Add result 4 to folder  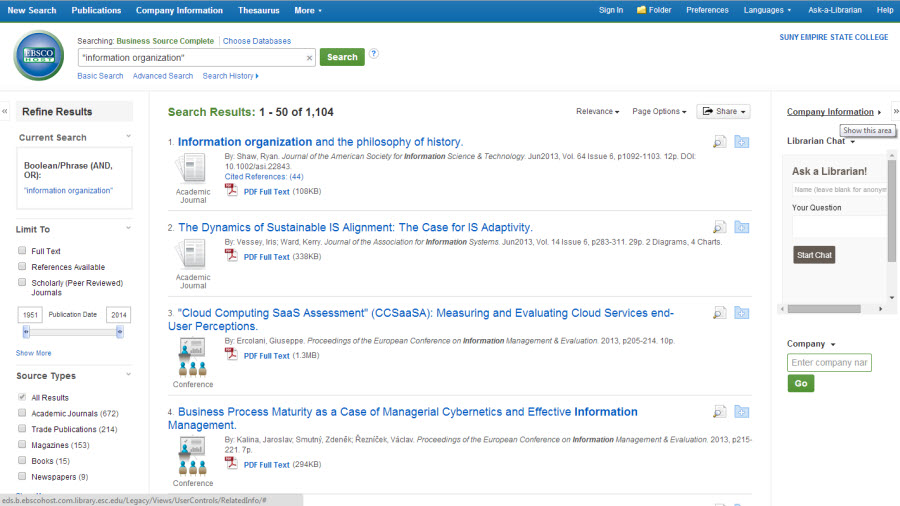coord(742,412)
